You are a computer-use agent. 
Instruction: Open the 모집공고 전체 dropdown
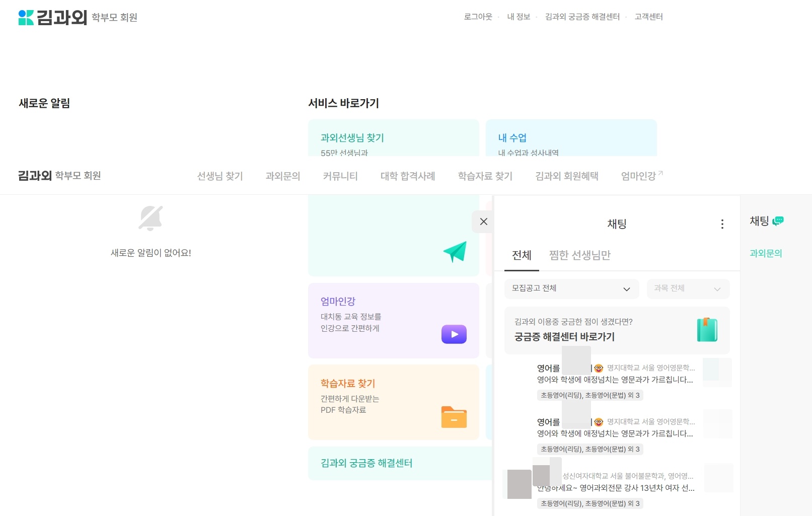pos(571,288)
